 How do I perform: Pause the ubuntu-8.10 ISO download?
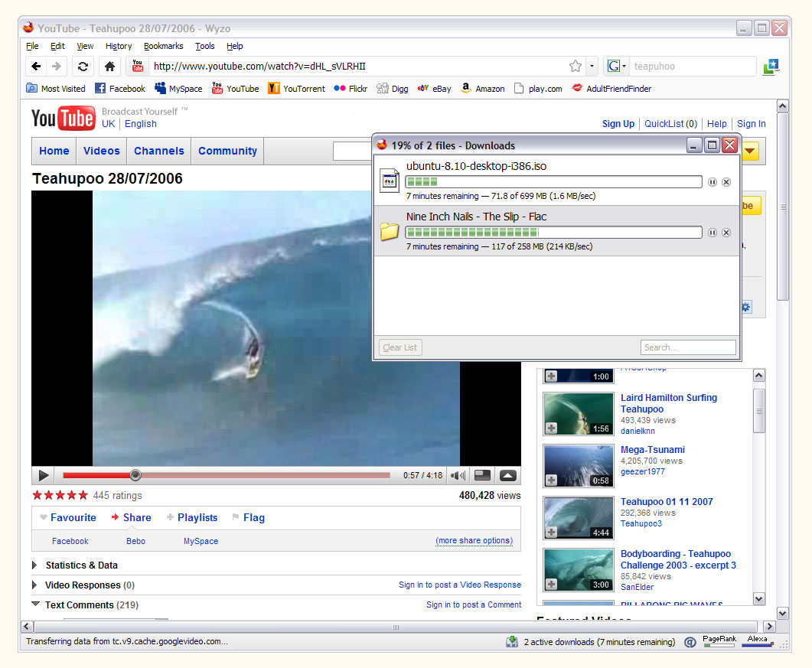click(x=713, y=182)
